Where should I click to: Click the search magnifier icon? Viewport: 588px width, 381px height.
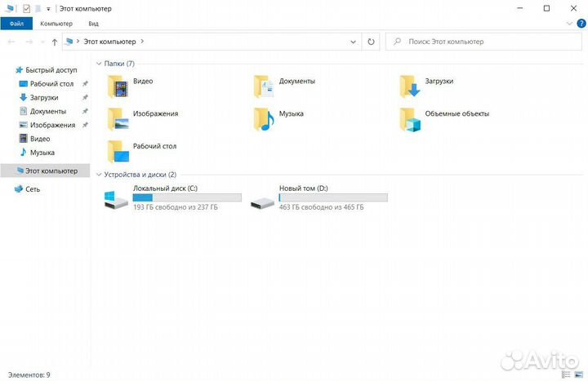click(x=397, y=42)
